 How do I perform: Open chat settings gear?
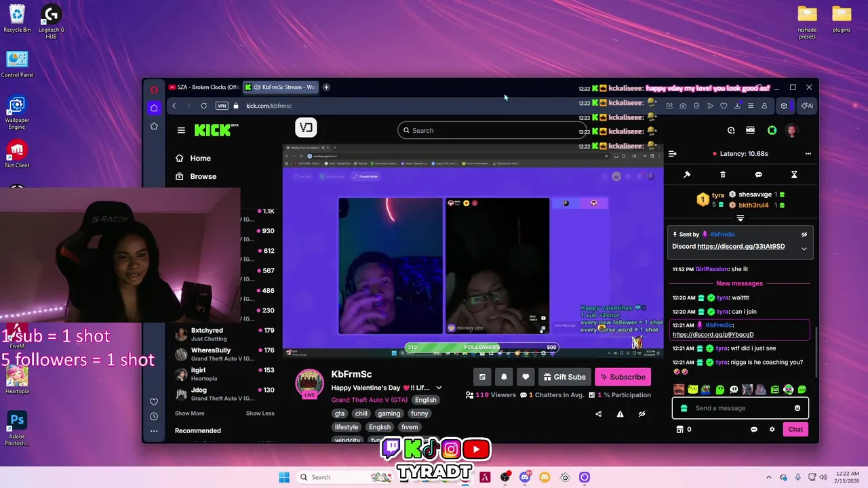[x=772, y=429]
